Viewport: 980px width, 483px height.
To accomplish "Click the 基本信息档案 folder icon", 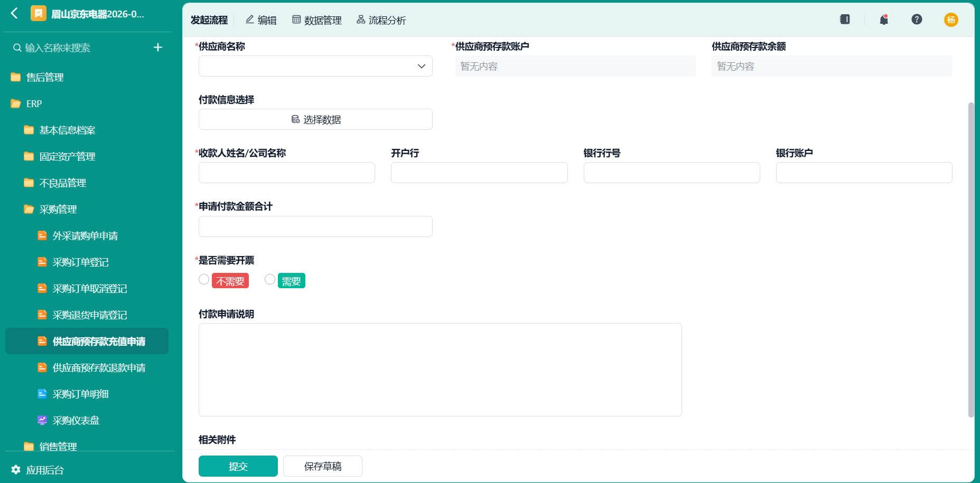I will (29, 130).
